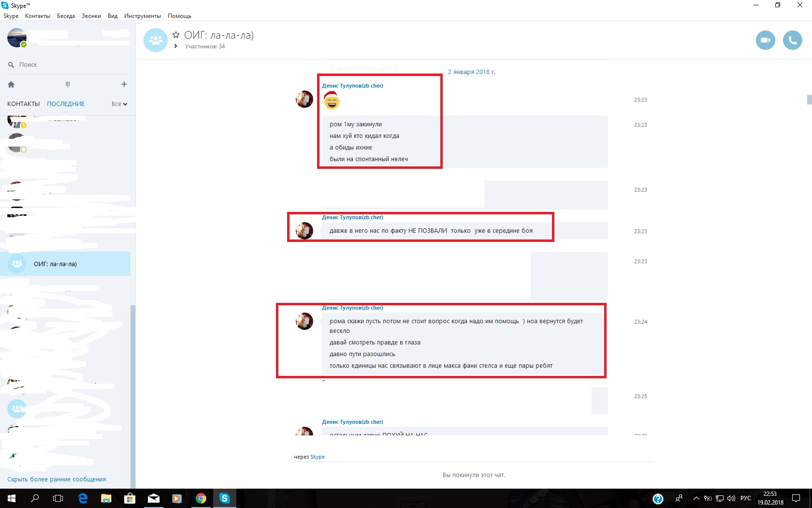812x508 pixels.
Task: Start a video call with the group
Action: tap(766, 40)
